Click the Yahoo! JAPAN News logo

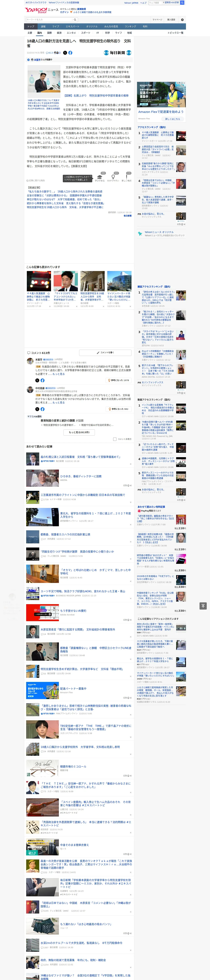42,10
